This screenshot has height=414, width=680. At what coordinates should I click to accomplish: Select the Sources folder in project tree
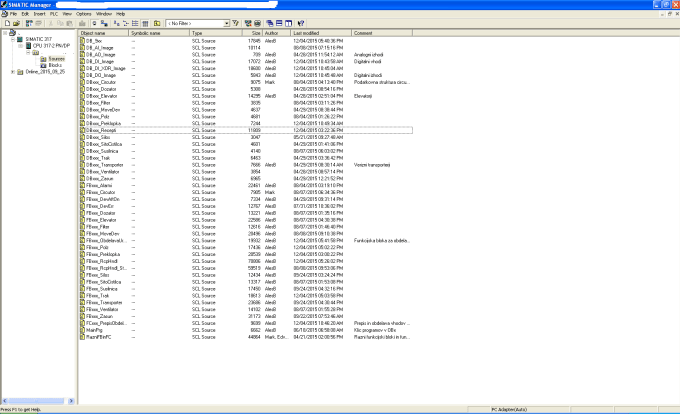click(x=57, y=59)
